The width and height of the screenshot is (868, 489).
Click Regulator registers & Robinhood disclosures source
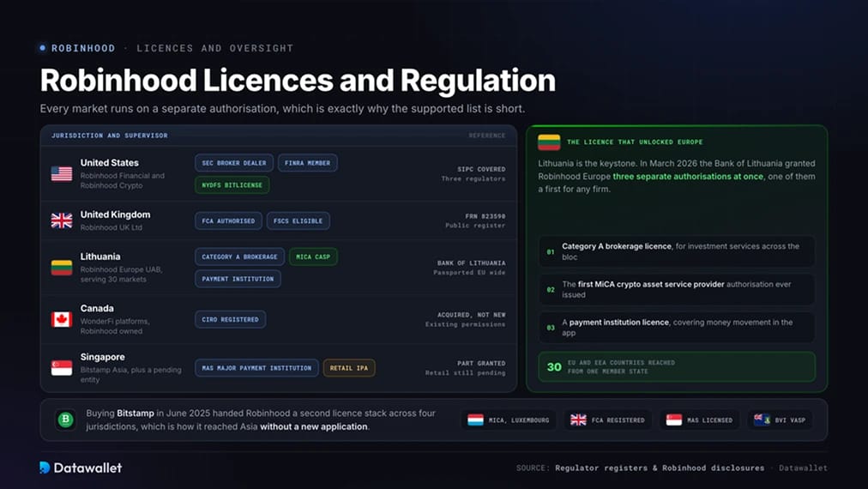coord(660,468)
